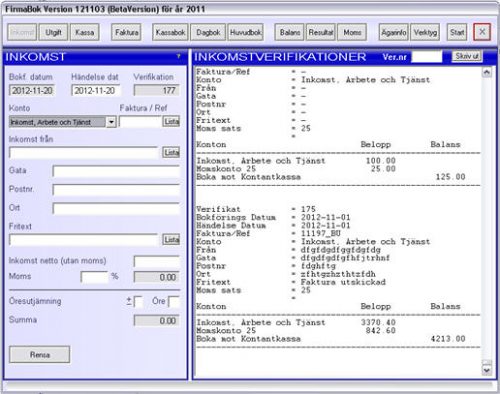Click the Inkomst netto amount field
Screen dimensions: 500x394
[157, 262]
